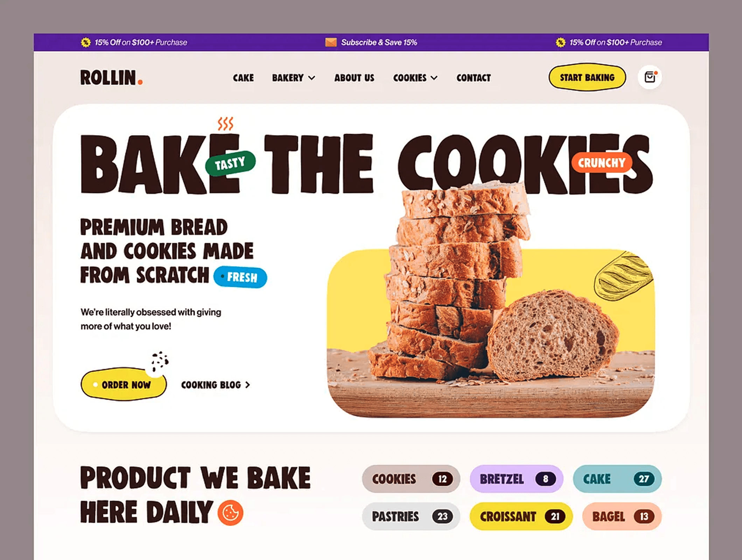Click the Order Now button
742x560 pixels.
click(x=124, y=384)
